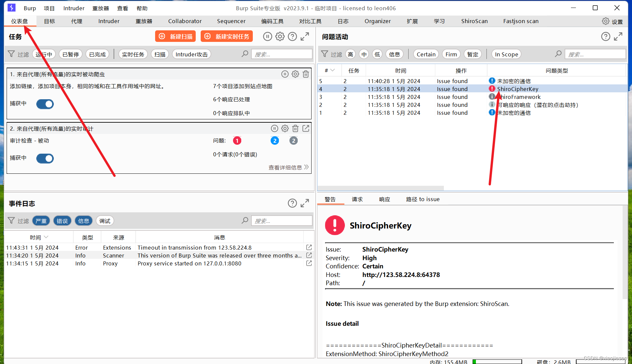The width and height of the screenshot is (632, 364).
Task: Toggle capturing switch for passive crawl task
Action: pos(45,104)
